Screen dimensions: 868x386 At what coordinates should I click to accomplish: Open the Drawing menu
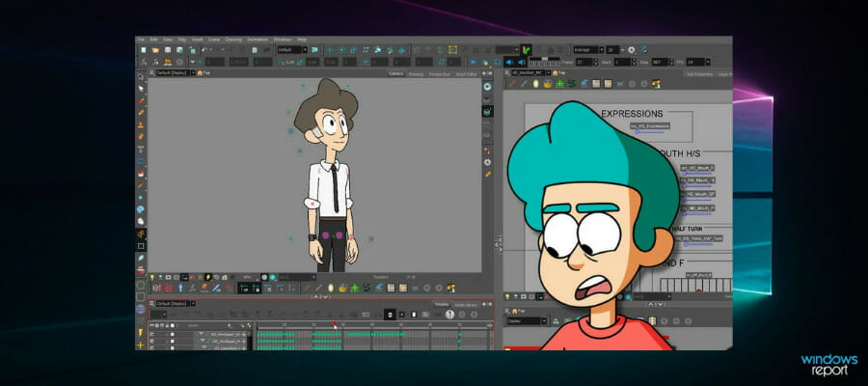(233, 40)
